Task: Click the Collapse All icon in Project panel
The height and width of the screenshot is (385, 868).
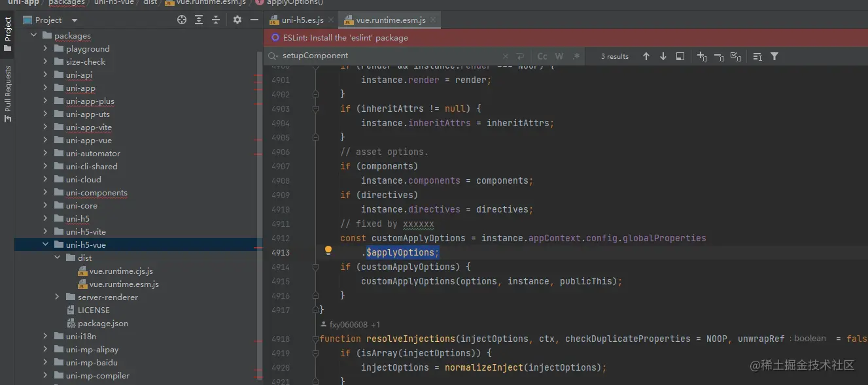Action: pyautogui.click(x=216, y=20)
